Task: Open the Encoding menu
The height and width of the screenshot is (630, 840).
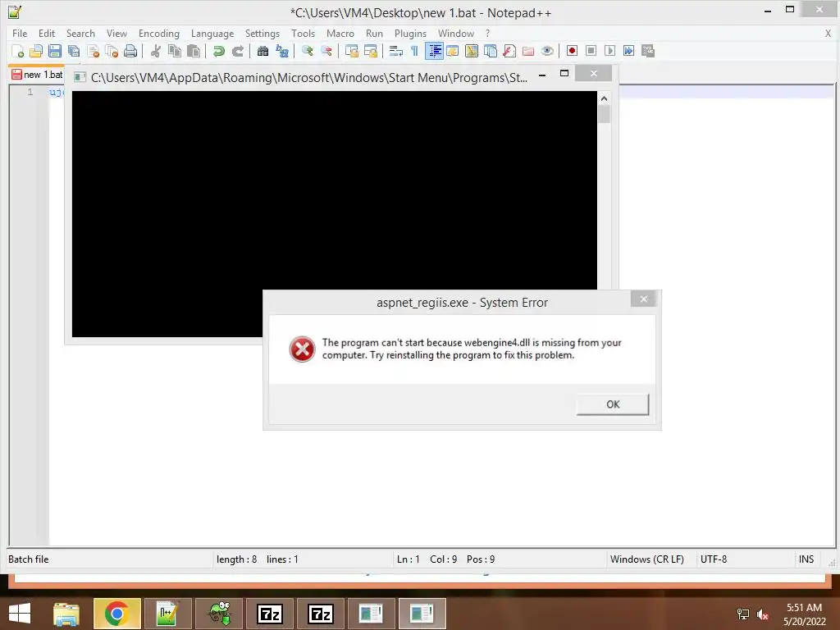Action: click(159, 33)
